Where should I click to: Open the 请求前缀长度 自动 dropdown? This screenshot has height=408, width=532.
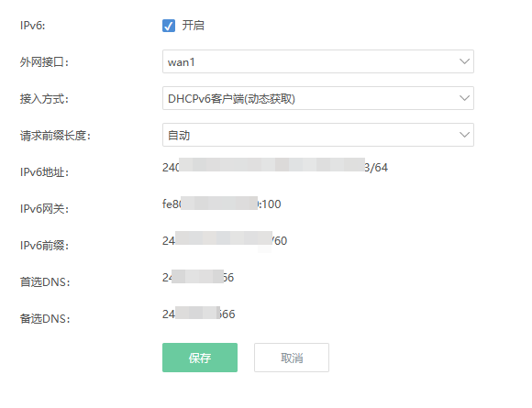pyautogui.click(x=318, y=135)
